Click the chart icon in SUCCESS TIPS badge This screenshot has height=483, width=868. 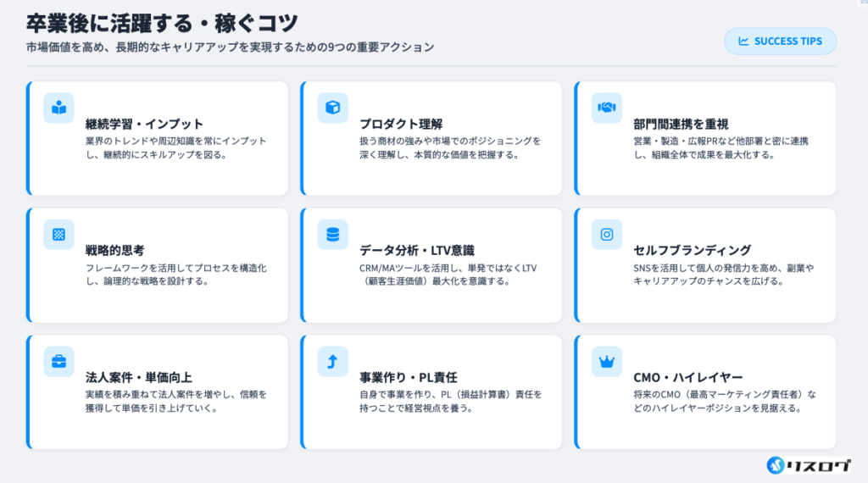point(743,42)
